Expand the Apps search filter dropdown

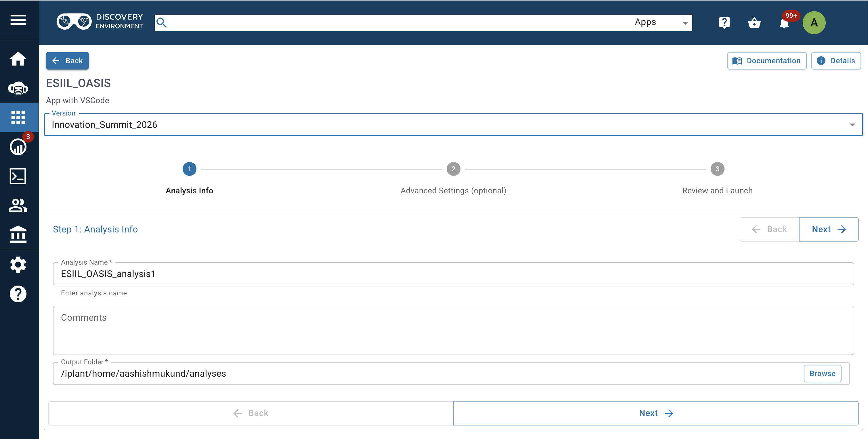coord(661,23)
